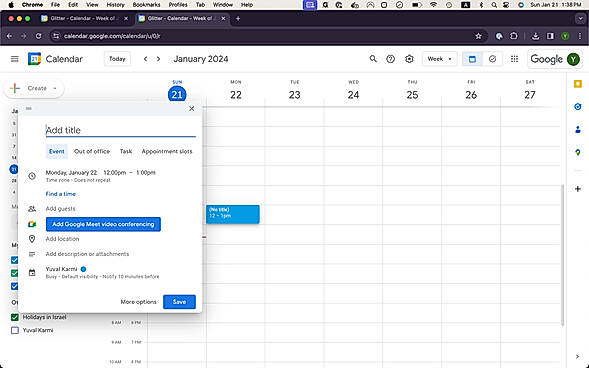589x368 pixels.
Task: Bookmark this page with star icon
Action: click(x=478, y=36)
